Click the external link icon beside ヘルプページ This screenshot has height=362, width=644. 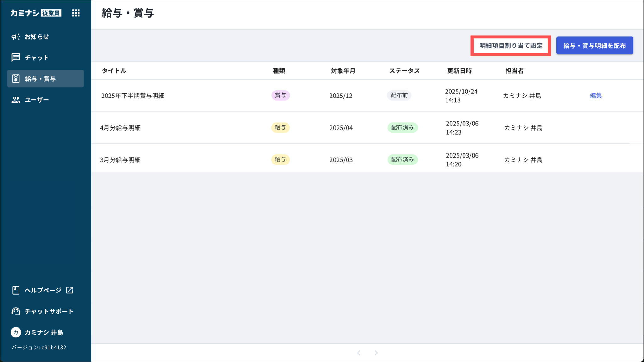pos(70,290)
